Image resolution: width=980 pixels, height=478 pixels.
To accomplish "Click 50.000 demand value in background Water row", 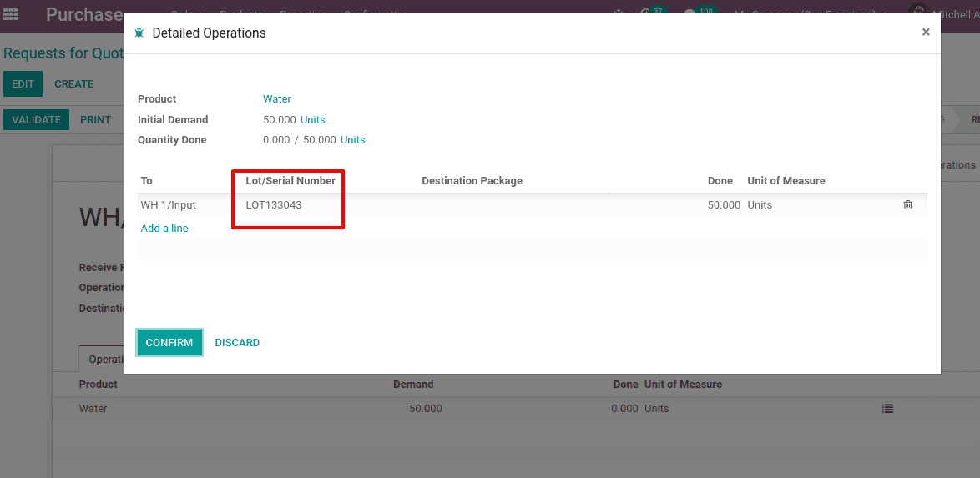I will coord(426,409).
